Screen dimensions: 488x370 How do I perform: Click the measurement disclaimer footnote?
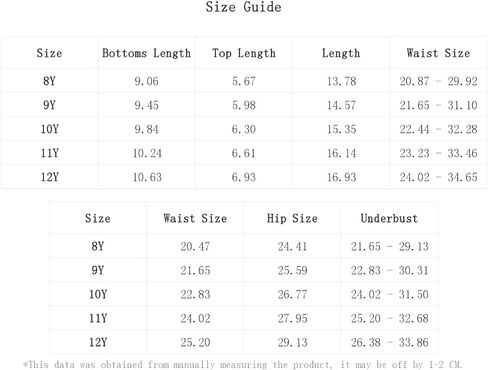click(243, 364)
